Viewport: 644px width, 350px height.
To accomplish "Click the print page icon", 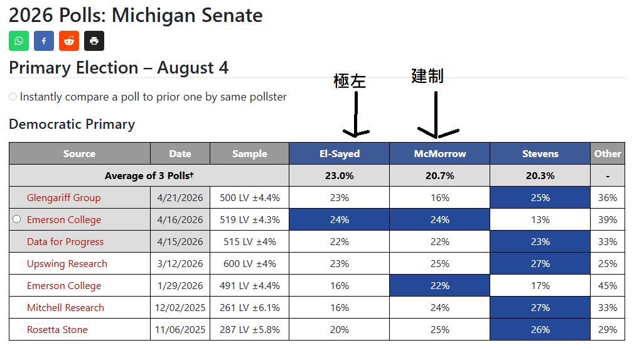I will coord(94,41).
